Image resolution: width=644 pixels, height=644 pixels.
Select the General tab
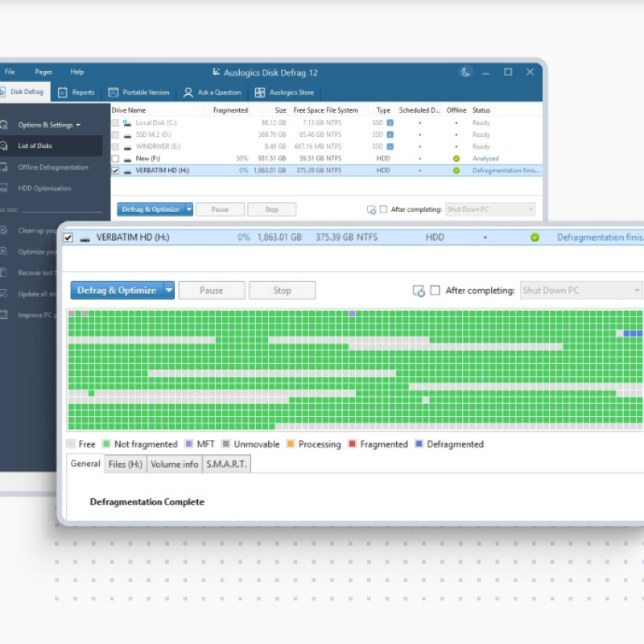click(85, 464)
